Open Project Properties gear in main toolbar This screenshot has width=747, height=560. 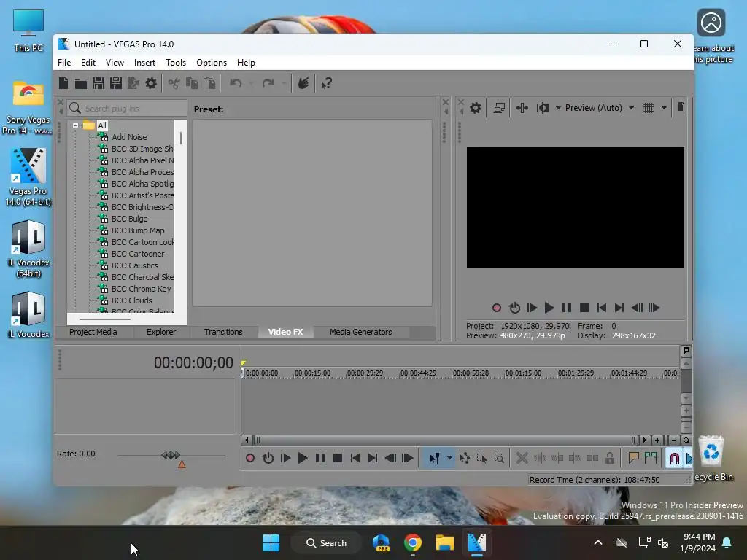pyautogui.click(x=151, y=83)
